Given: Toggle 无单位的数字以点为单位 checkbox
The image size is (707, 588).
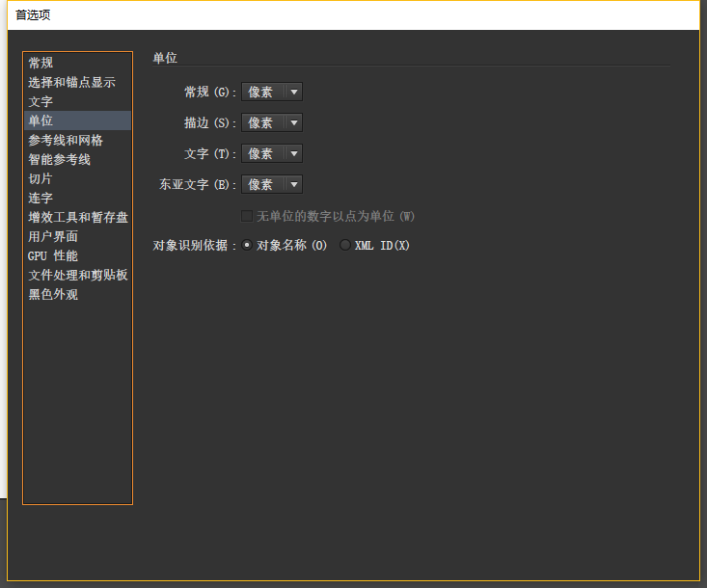Looking at the screenshot, I should pyautogui.click(x=247, y=216).
